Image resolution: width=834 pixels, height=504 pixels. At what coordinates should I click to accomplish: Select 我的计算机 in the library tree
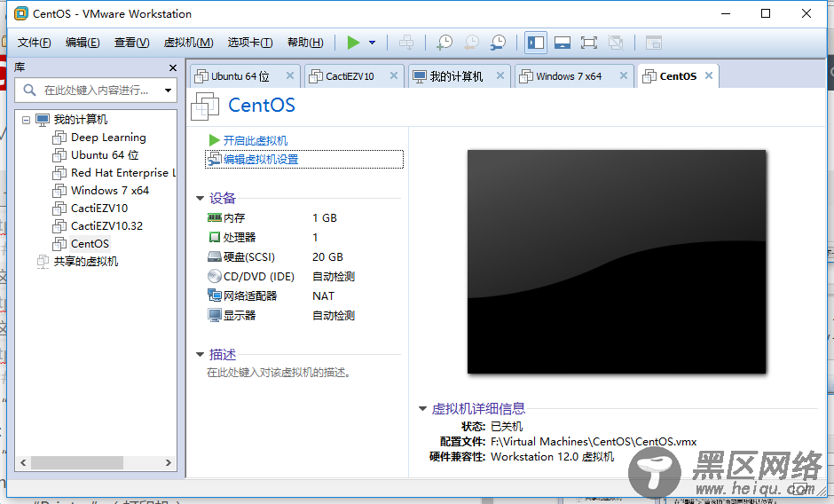[80, 119]
